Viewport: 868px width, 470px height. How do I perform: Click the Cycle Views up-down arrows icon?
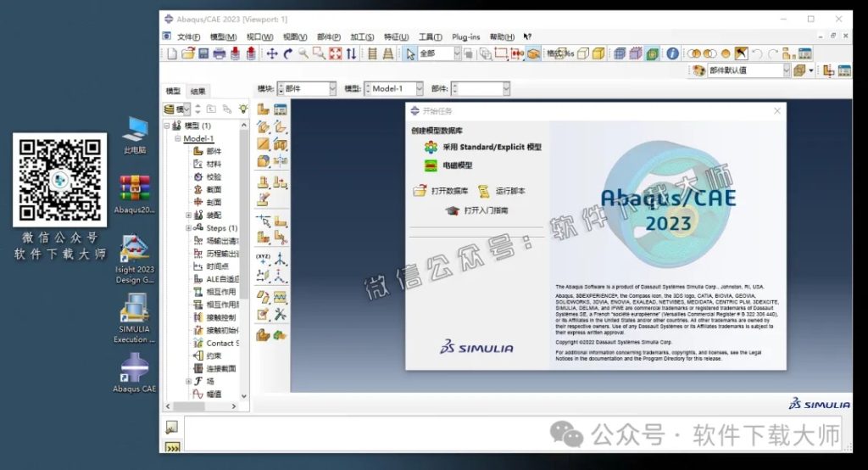pos(351,53)
